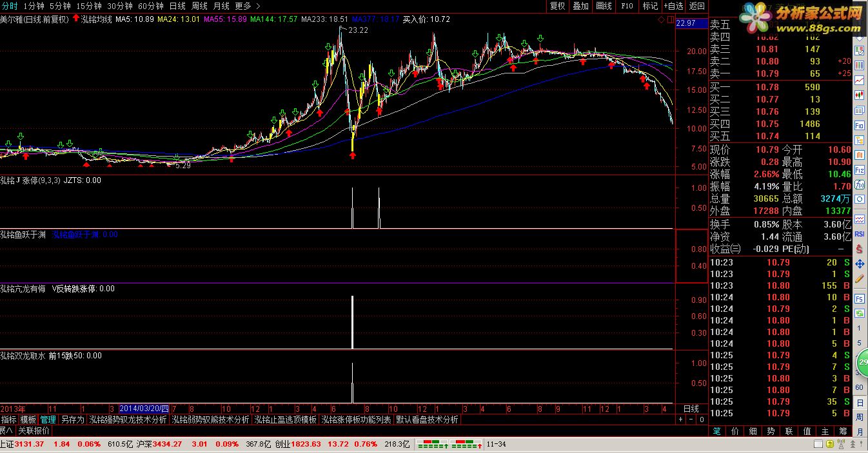Click the antenna signal status icon
Image resolution: width=868 pixels, height=453 pixels.
click(x=841, y=444)
